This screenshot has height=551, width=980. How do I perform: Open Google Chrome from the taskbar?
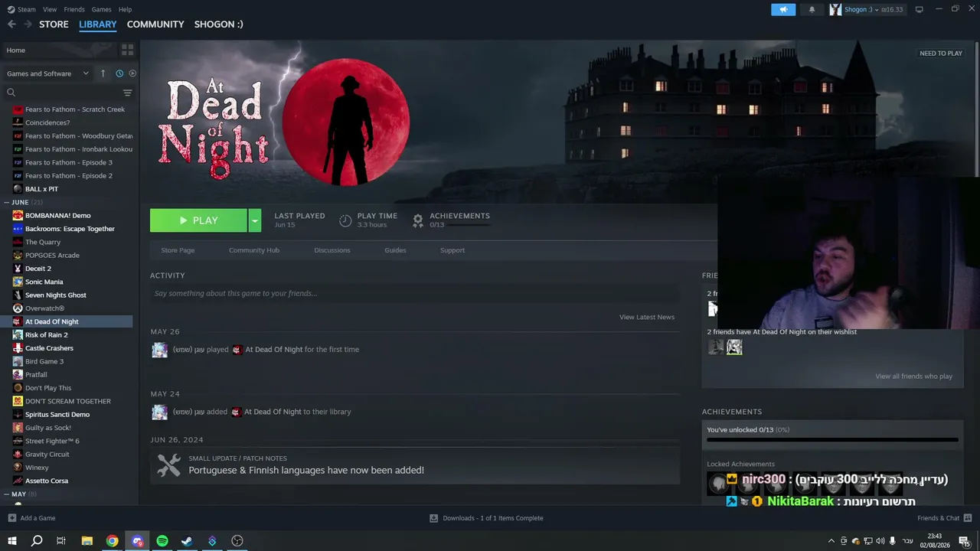[113, 541]
